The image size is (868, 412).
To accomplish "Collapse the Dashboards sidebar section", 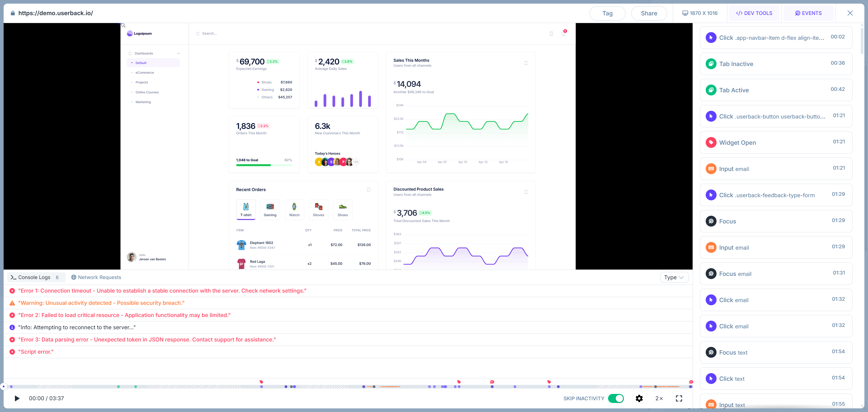I will click(179, 53).
